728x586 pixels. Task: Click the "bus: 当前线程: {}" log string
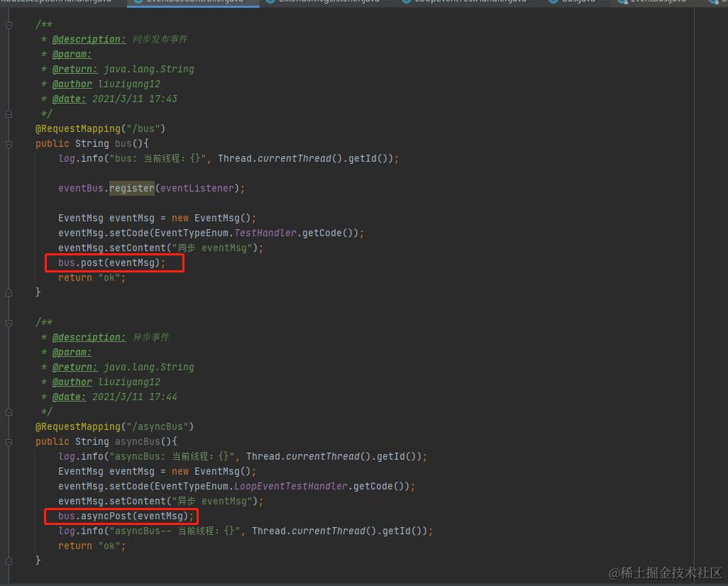coord(158,159)
